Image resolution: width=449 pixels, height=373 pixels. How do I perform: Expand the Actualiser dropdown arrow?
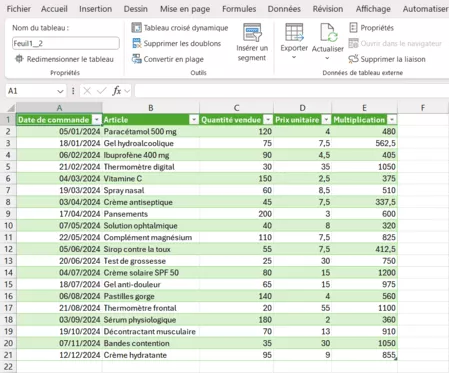click(x=327, y=58)
